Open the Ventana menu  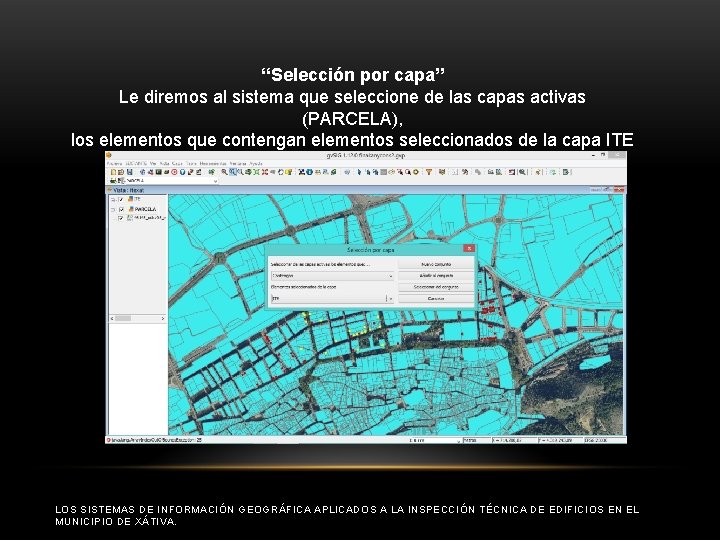[238, 164]
